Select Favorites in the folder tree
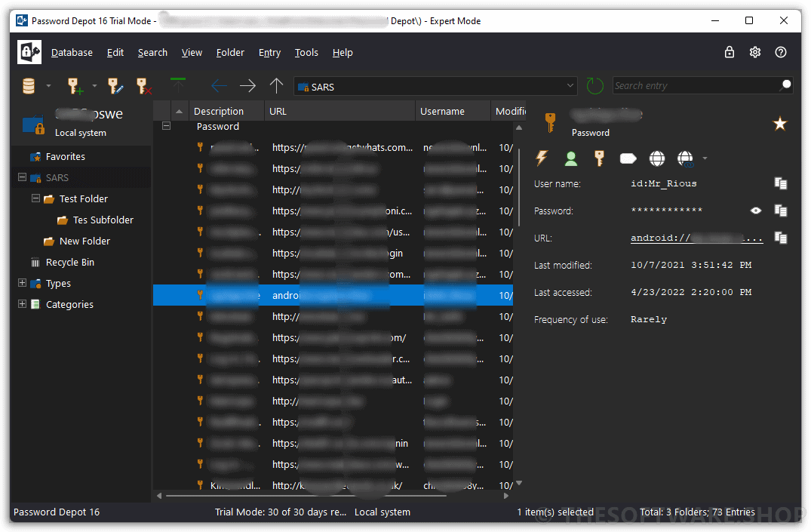 click(65, 156)
